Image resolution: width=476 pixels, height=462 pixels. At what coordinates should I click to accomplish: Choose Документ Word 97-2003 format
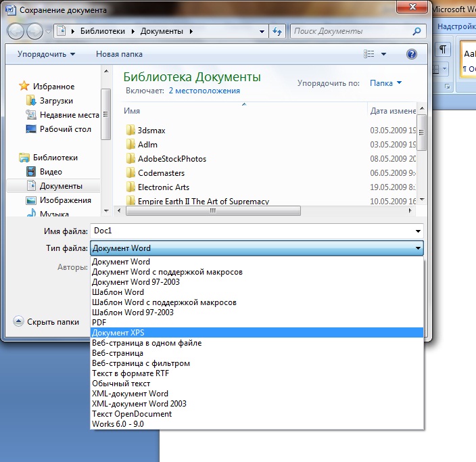(x=257, y=282)
